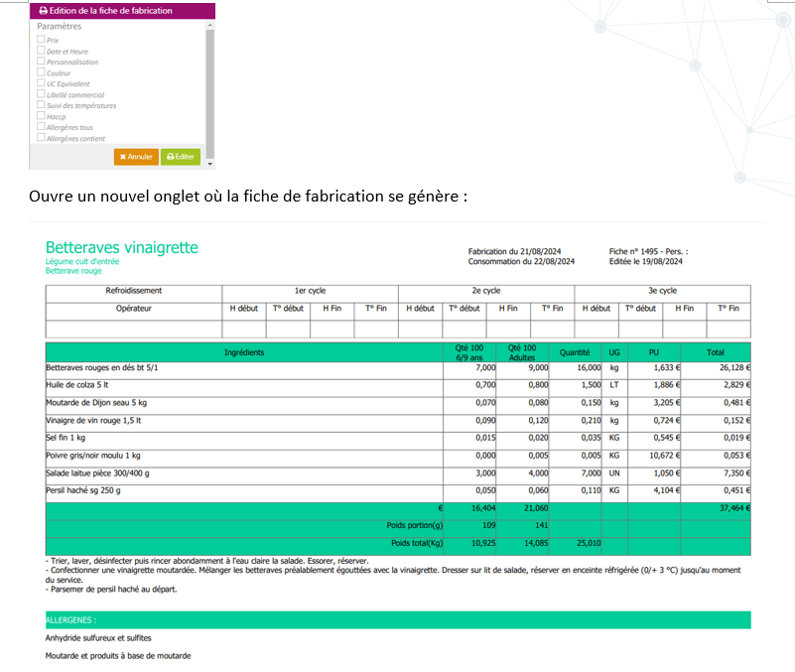Click the 21,060 cost total for Adultes
Image resolution: width=795 pixels, height=672 pixels.
point(536,508)
